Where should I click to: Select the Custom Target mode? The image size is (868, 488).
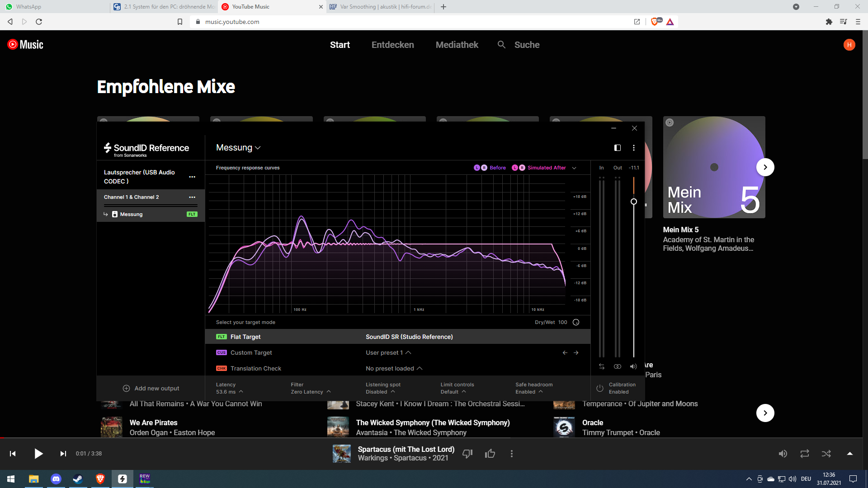tap(251, 352)
